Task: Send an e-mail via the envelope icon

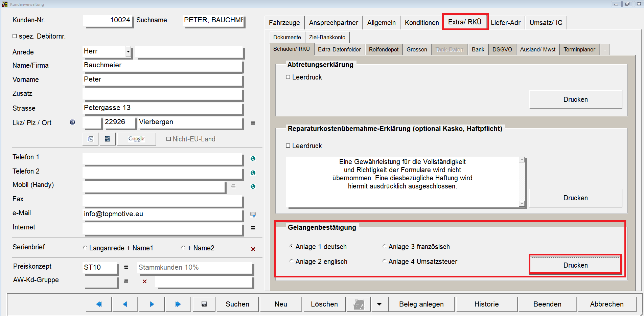Action: click(x=253, y=215)
